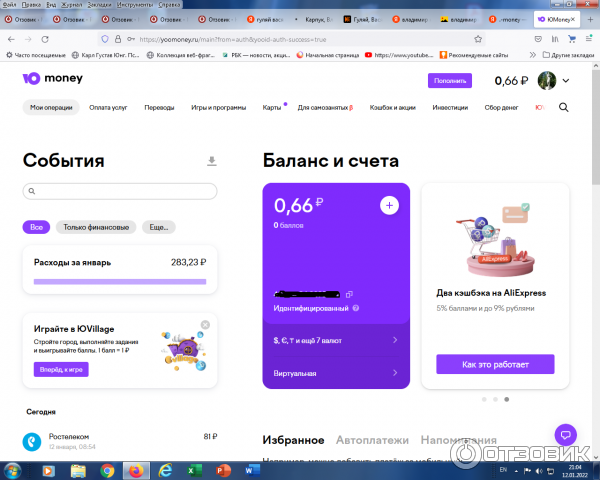Open Excel from the taskbar
Viewport: 600px width, 480px height.
click(x=194, y=471)
